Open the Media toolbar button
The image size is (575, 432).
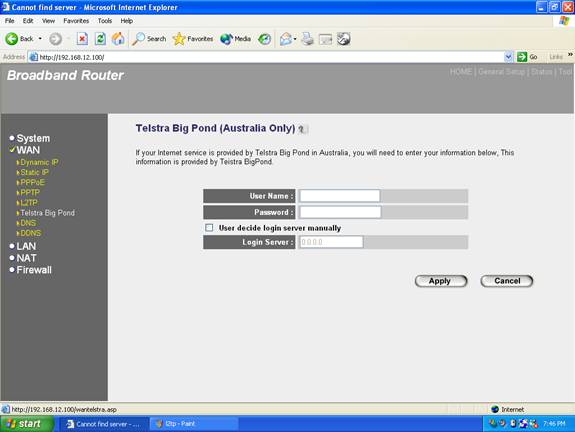(235, 39)
